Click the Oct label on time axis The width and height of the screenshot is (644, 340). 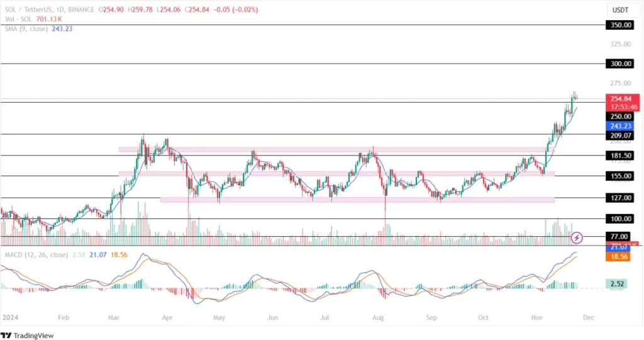pyautogui.click(x=484, y=317)
